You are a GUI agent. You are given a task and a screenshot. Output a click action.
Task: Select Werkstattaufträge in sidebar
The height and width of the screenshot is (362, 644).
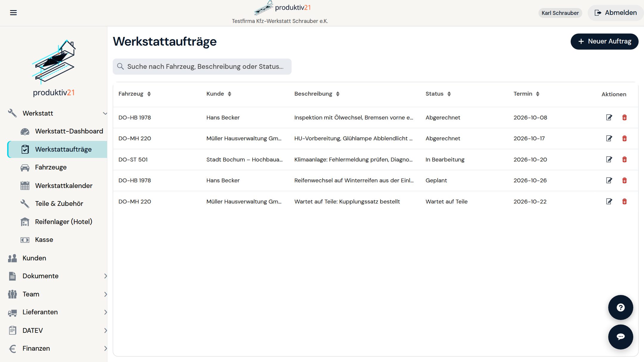[57, 149]
